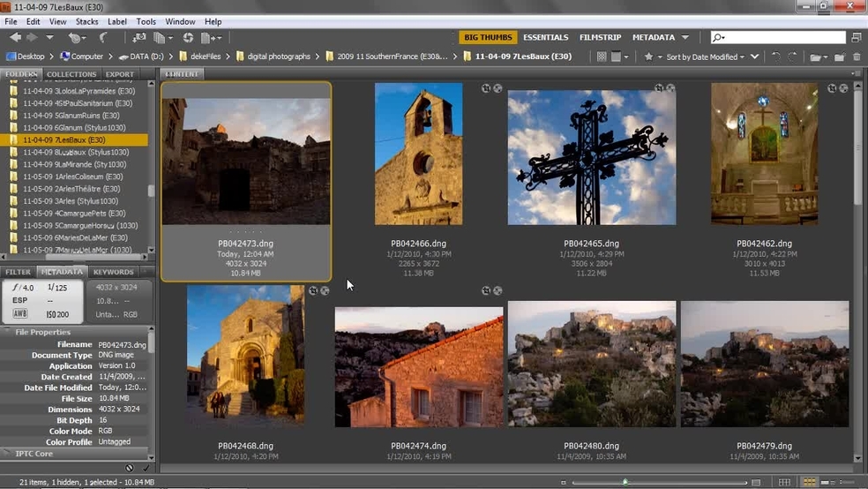Viewport: 868px width, 489px height.
Task: Open the parent folders and favorites dropdown arrow
Action: (x=49, y=37)
